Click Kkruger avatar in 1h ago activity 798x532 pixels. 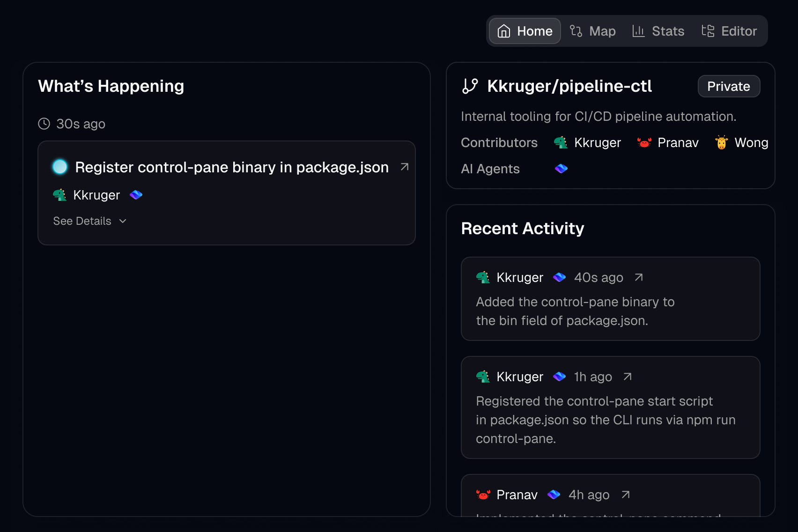[483, 377]
